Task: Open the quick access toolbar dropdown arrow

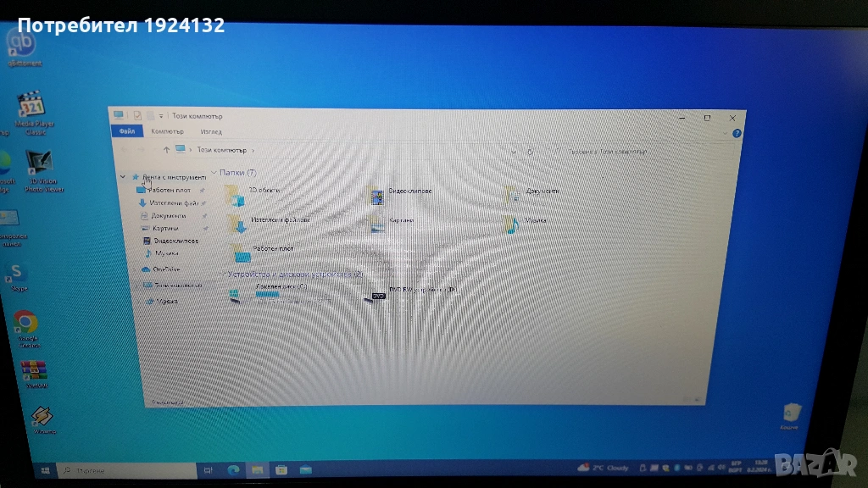Action: 161,115
